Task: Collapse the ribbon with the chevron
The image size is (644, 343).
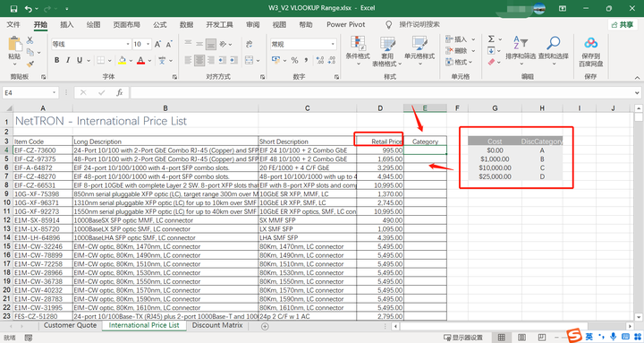Action: pos(637,77)
